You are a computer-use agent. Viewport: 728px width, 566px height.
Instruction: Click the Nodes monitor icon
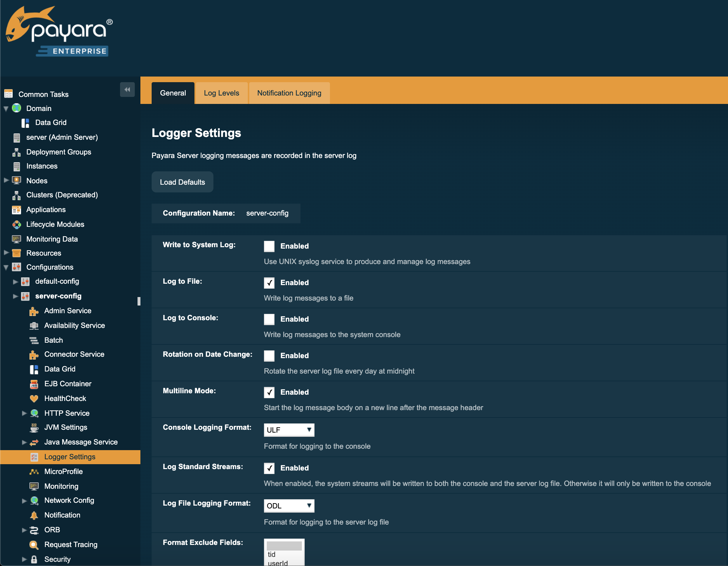coord(16,180)
